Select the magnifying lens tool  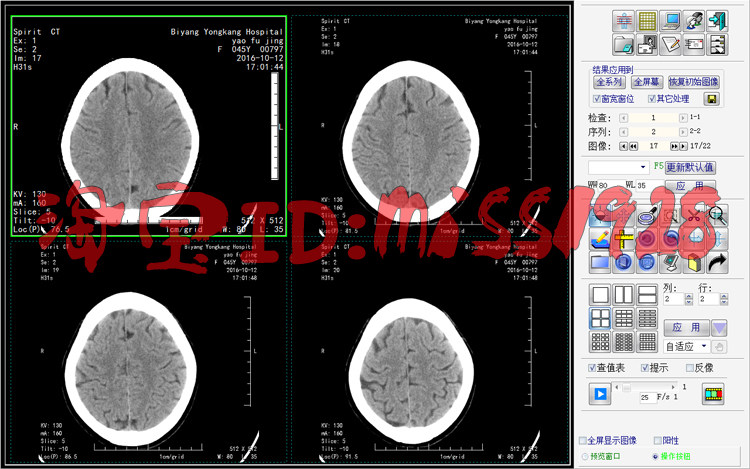tap(647, 215)
